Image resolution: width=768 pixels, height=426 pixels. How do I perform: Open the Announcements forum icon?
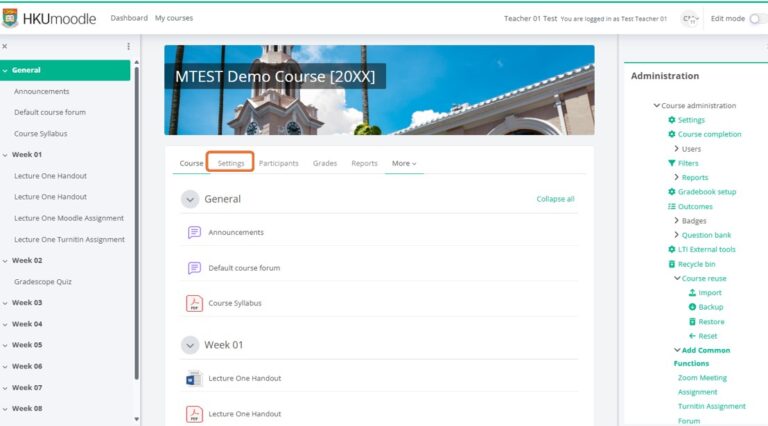[x=194, y=232]
